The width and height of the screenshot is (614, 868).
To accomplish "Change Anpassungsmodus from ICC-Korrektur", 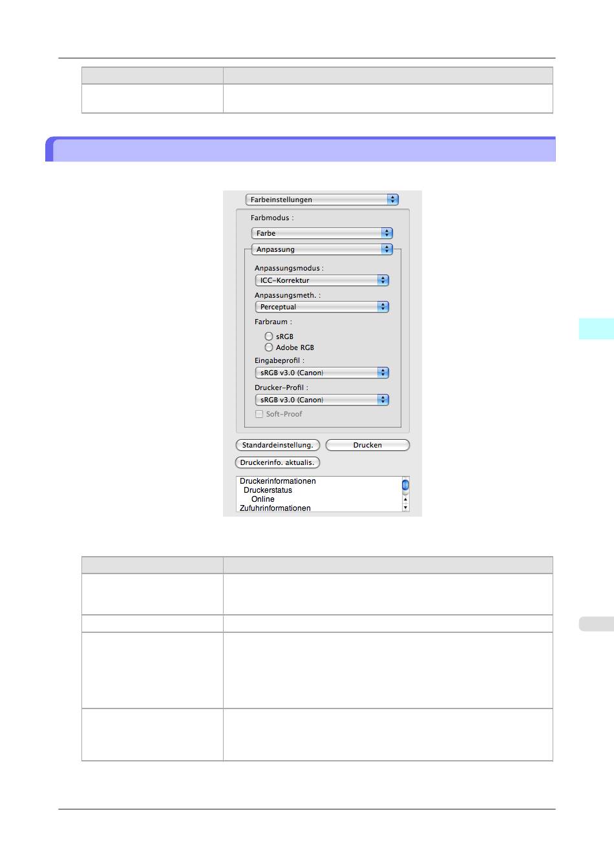I will 322,280.
